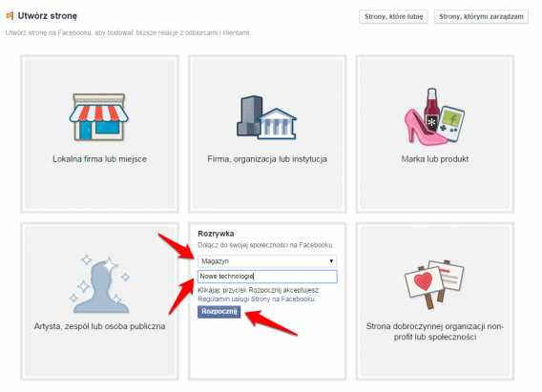Choose the pink shoe and bottle product icon

click(434, 116)
